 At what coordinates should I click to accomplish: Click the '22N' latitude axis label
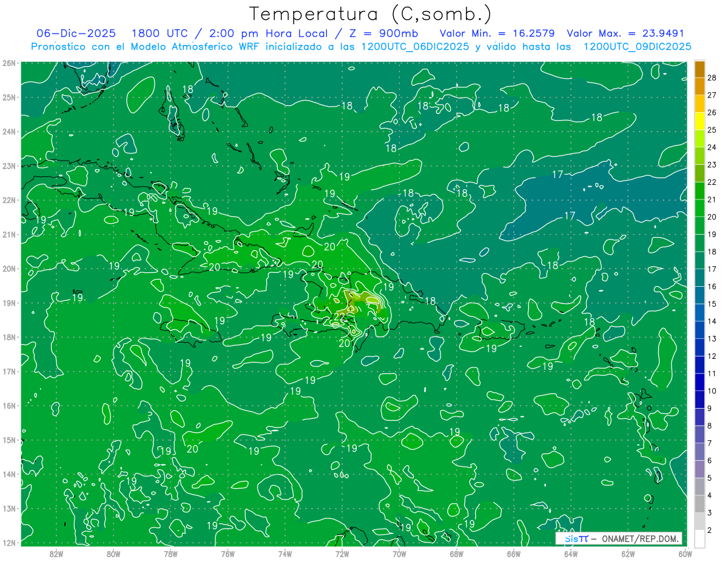click(x=9, y=200)
